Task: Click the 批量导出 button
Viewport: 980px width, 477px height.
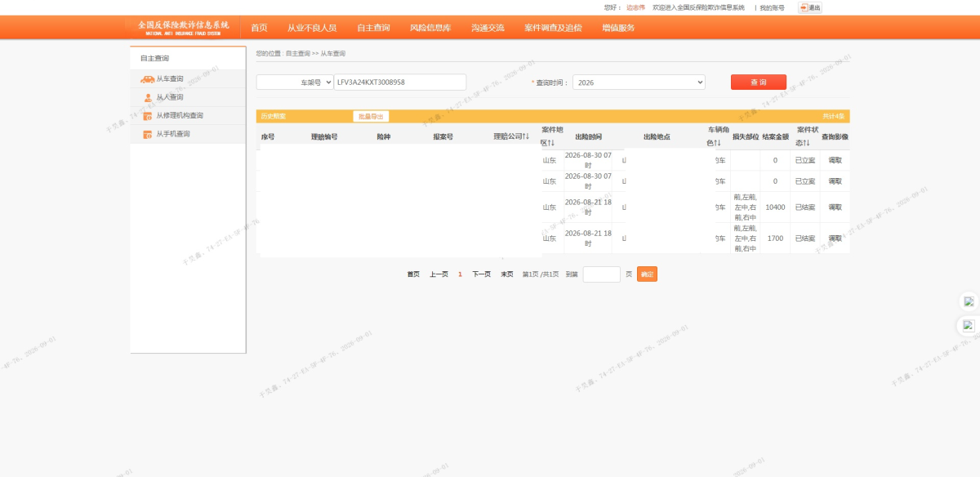Action: pyautogui.click(x=371, y=117)
